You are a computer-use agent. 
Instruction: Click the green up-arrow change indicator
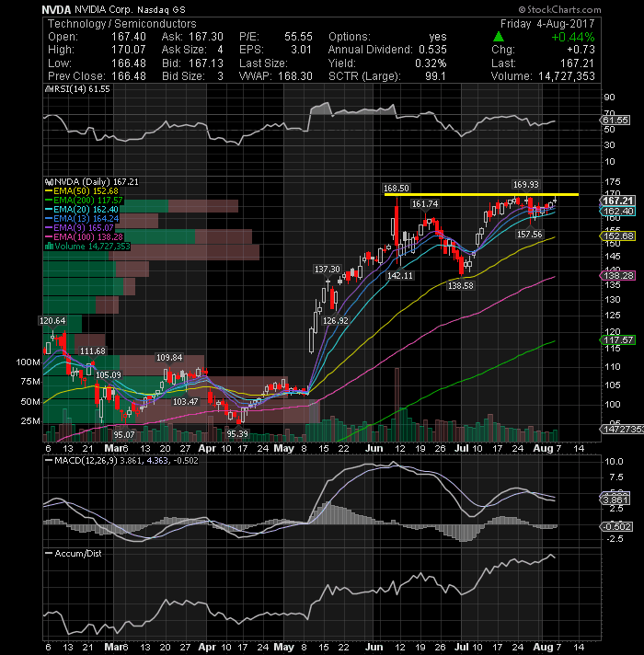[499, 37]
